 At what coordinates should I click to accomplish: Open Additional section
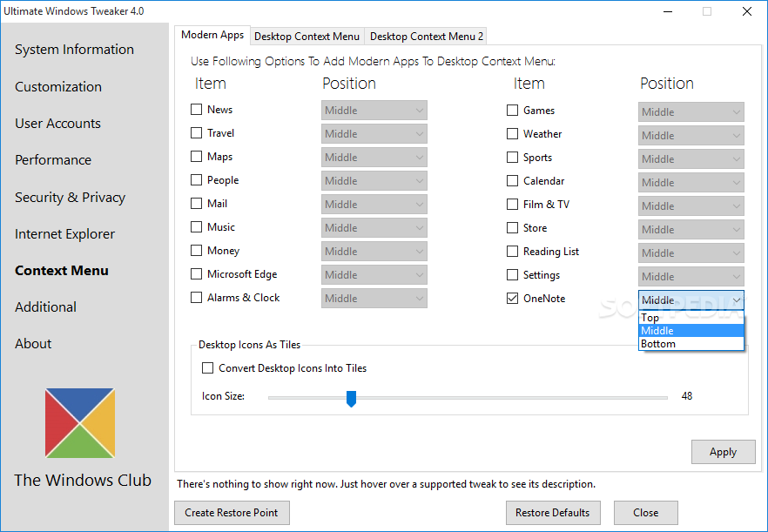[x=45, y=307]
